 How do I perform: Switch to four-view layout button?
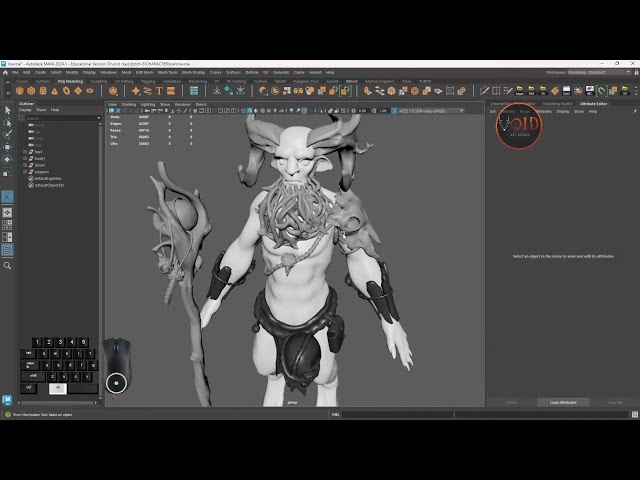tap(7, 225)
